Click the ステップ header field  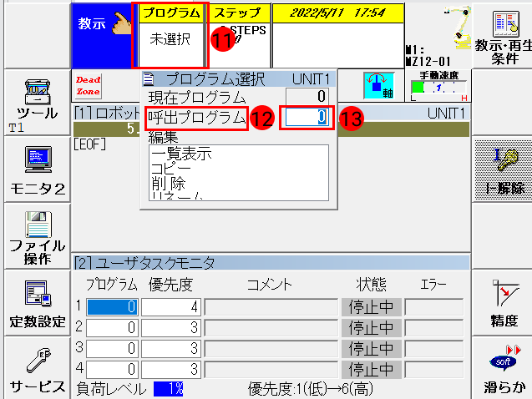click(x=239, y=36)
